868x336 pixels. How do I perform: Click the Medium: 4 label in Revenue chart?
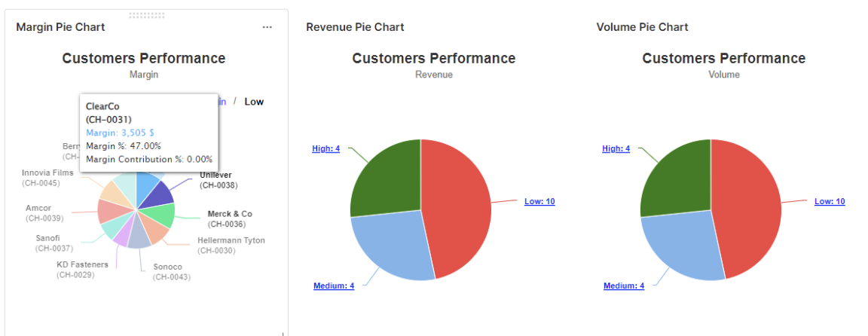pos(333,286)
